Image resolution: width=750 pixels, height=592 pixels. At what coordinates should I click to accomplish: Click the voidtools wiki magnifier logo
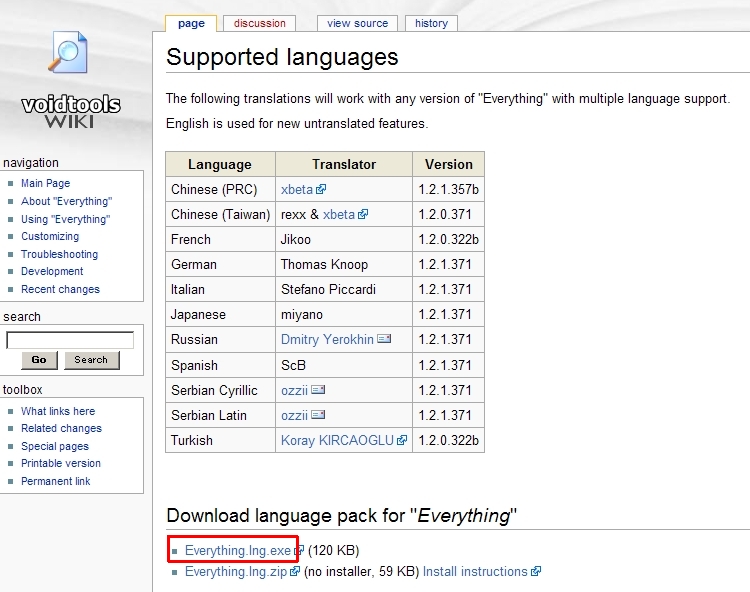[68, 52]
